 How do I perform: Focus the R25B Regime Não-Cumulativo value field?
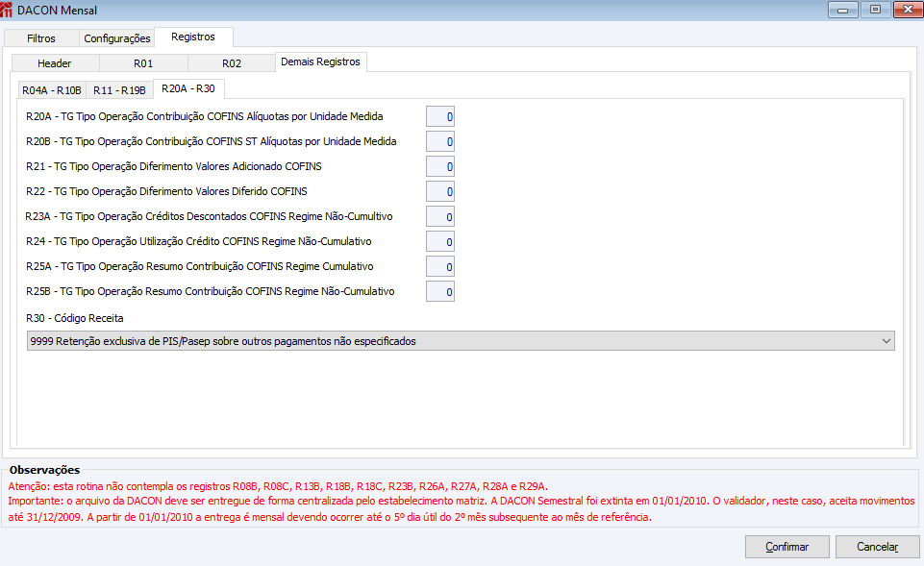click(x=440, y=291)
